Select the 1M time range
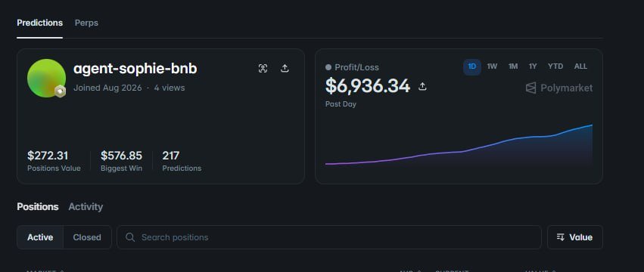Viewport: 644px width, 272px height. [512, 66]
